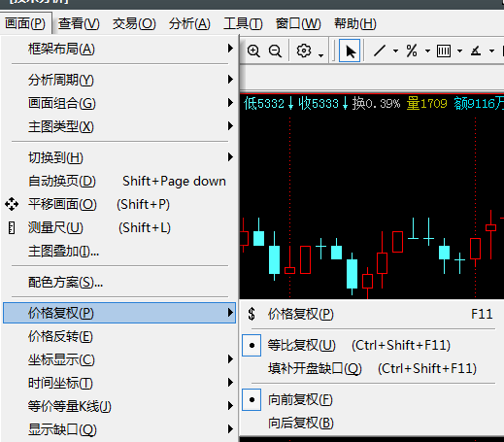
Task: Open the settings gear icon in toolbar
Action: click(x=304, y=51)
